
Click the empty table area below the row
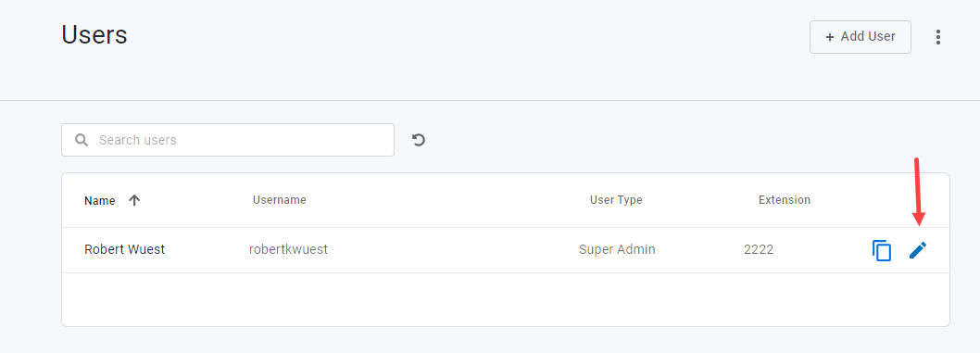pos(506,299)
